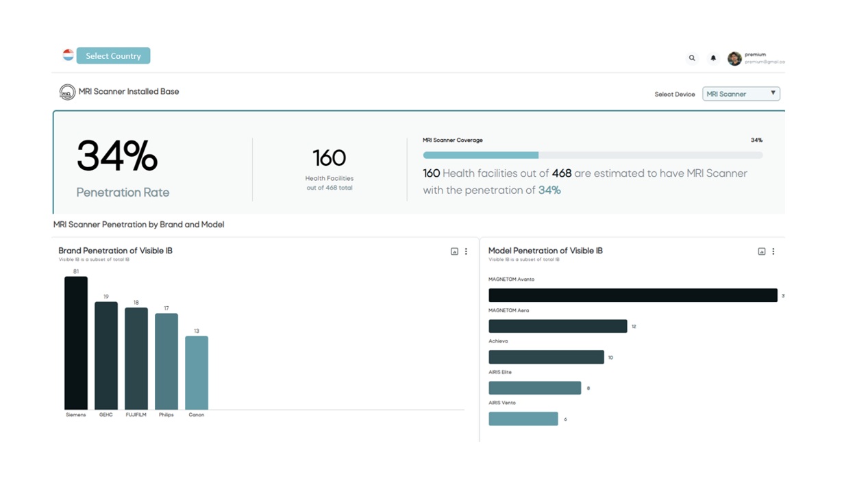Open the Select Device dropdown
868x496 pixels.
coord(741,93)
